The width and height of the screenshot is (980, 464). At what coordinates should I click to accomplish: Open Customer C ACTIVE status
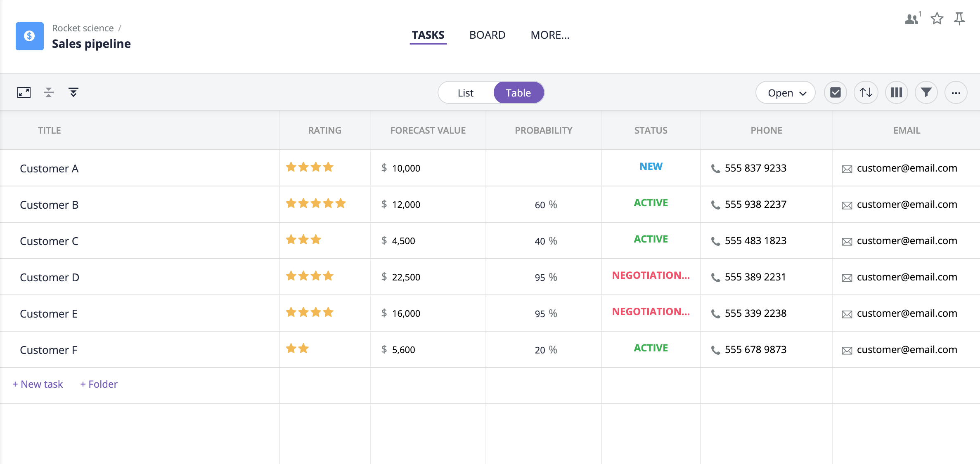coord(651,239)
